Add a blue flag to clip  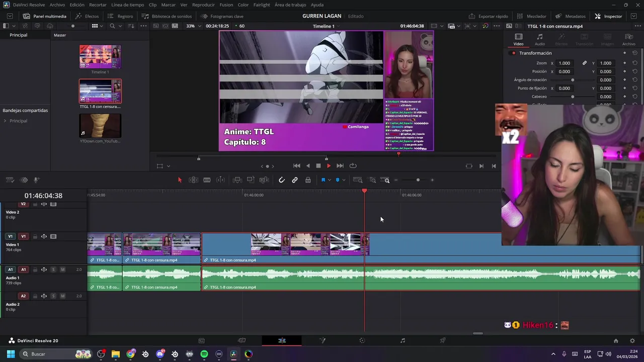[x=323, y=180]
